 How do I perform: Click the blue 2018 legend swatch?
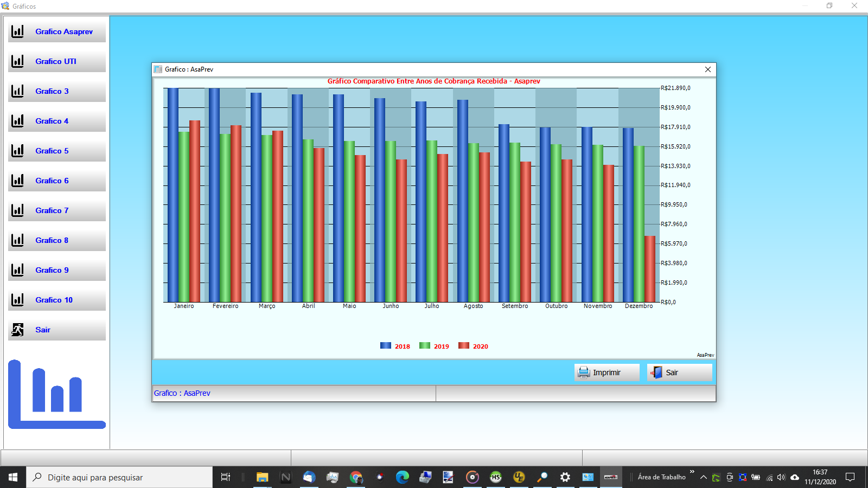coord(386,345)
